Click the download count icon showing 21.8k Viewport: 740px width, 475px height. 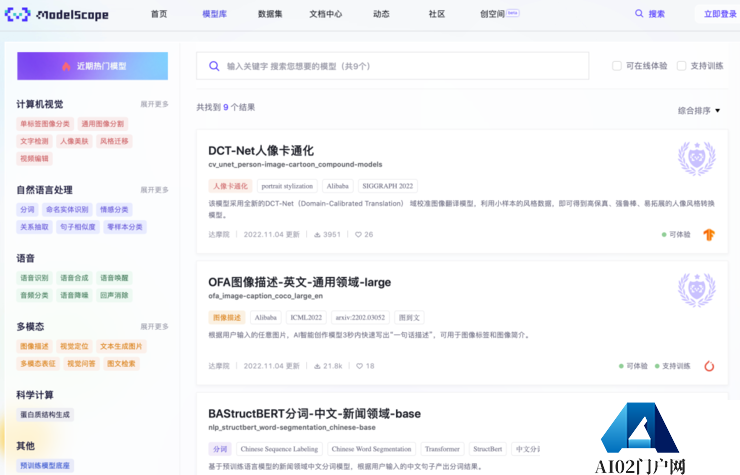click(317, 366)
